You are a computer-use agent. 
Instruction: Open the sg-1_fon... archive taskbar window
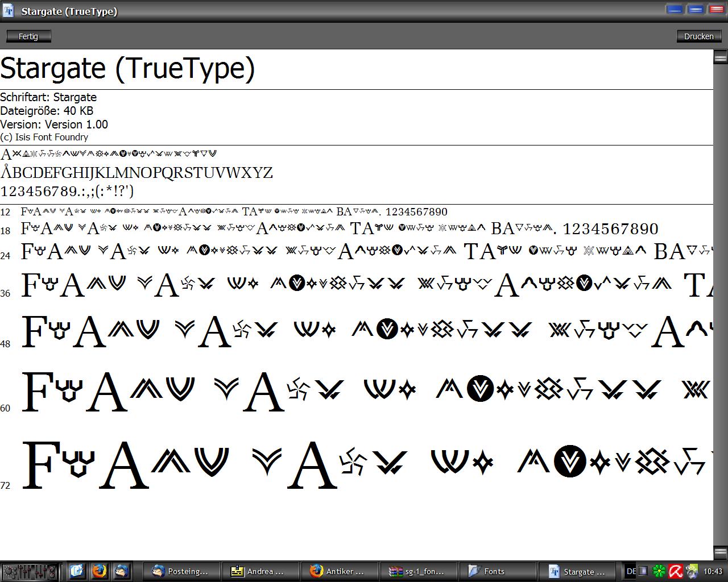[x=417, y=571]
